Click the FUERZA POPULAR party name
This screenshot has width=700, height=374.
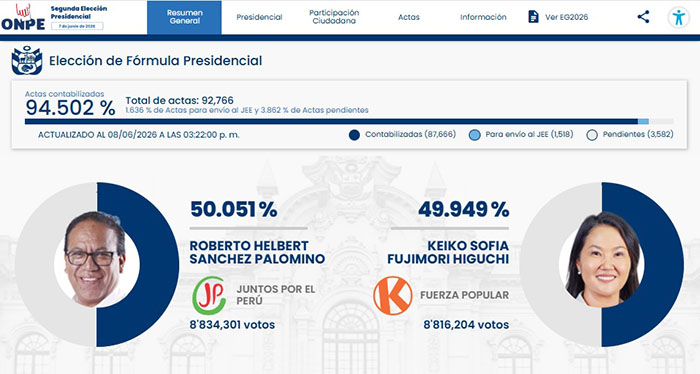coord(464,295)
